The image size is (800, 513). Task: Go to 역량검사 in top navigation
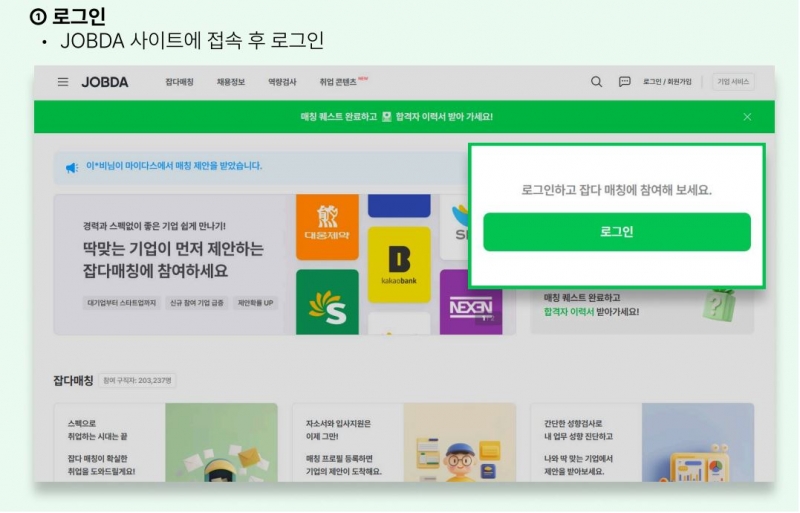tap(282, 82)
